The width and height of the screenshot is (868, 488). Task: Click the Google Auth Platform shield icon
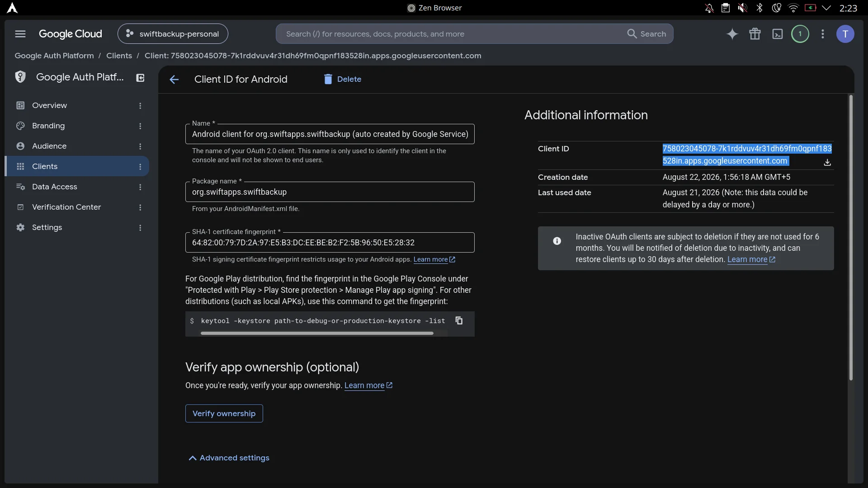tap(20, 77)
